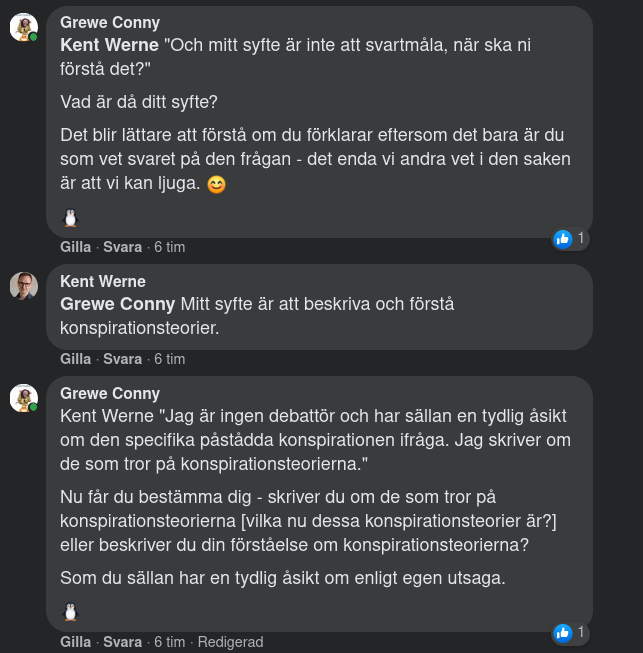Image resolution: width=643 pixels, height=653 pixels.
Task: Reply to Kent Werne's comment with Svara
Action: [x=122, y=359]
